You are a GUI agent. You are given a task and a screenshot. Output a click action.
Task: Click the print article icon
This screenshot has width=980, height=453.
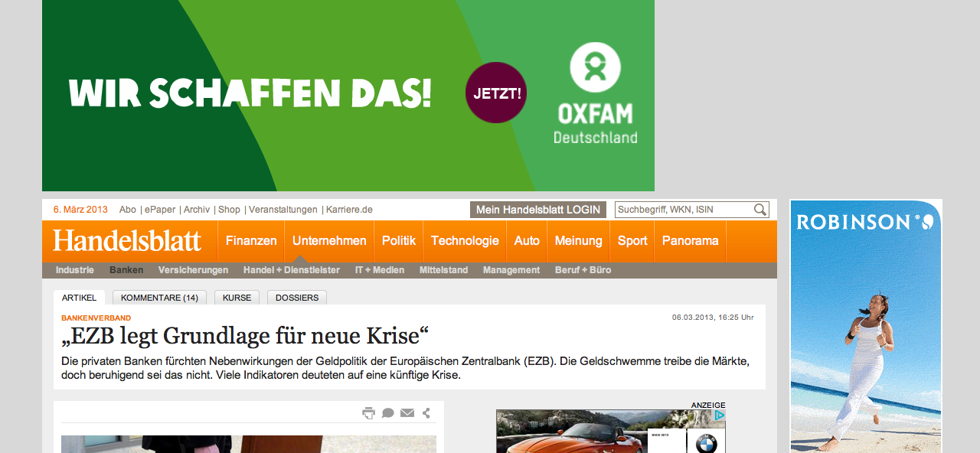tap(368, 413)
